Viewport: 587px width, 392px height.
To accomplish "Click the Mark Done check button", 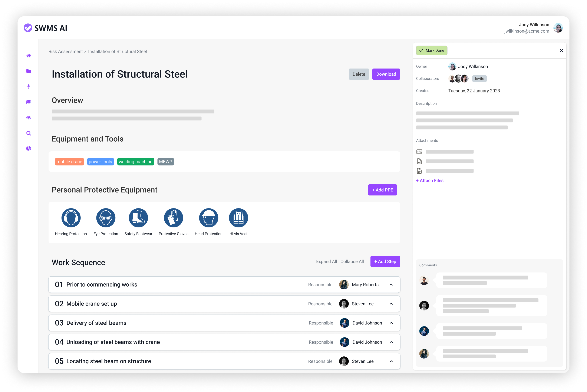I will [x=432, y=50].
